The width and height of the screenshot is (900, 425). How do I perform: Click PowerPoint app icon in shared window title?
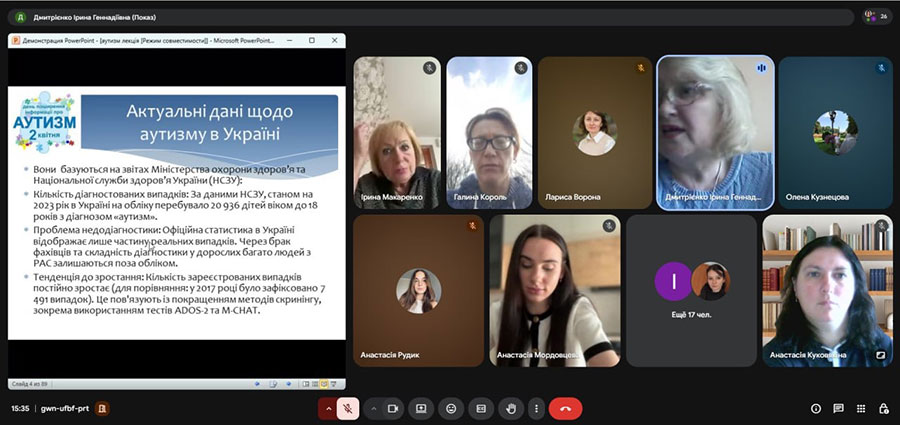coord(16,41)
